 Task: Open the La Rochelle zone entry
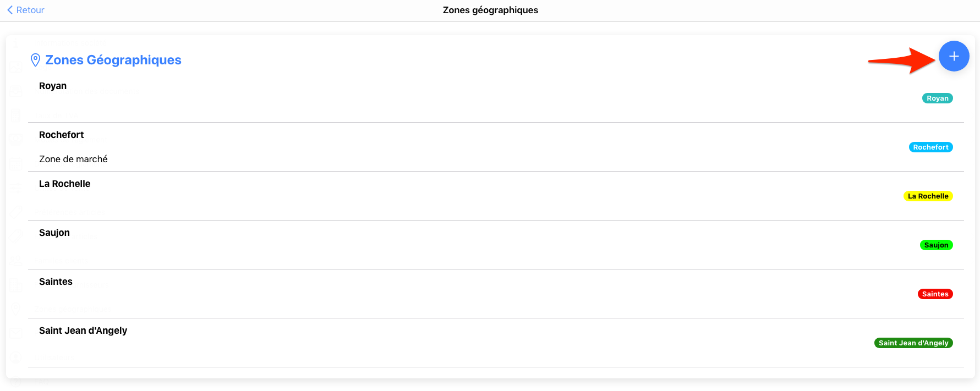click(64, 184)
